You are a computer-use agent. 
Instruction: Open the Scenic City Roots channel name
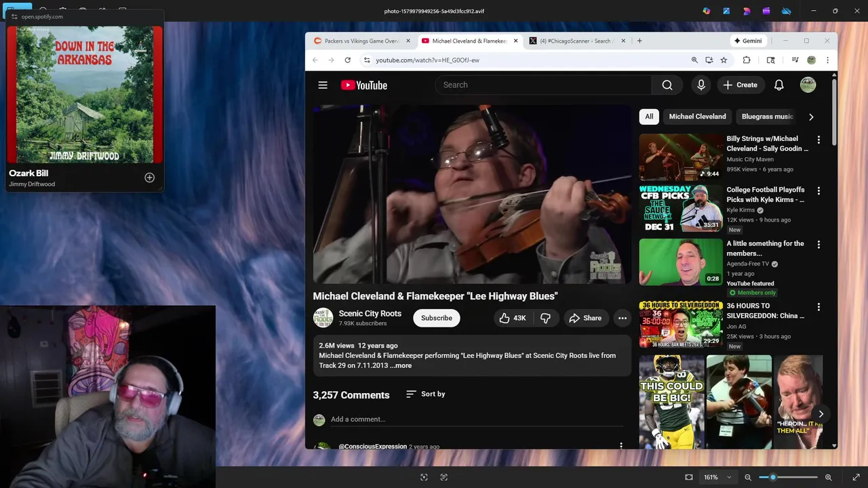370,313
